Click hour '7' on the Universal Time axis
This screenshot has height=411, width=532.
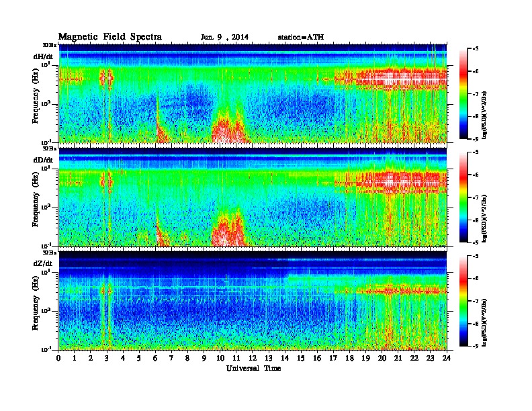click(171, 358)
